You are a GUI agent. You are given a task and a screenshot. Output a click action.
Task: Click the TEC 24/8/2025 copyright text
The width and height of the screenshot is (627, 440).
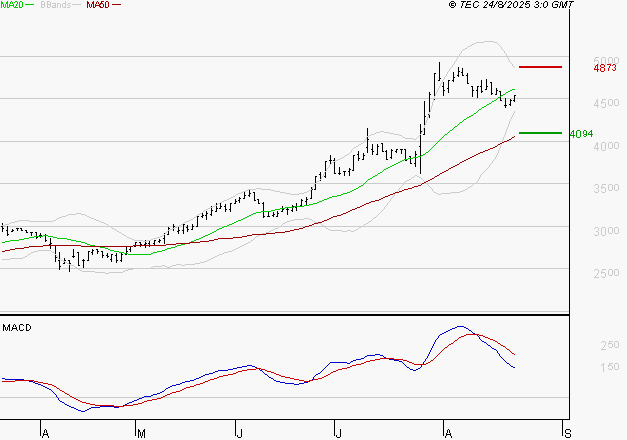(511, 5)
